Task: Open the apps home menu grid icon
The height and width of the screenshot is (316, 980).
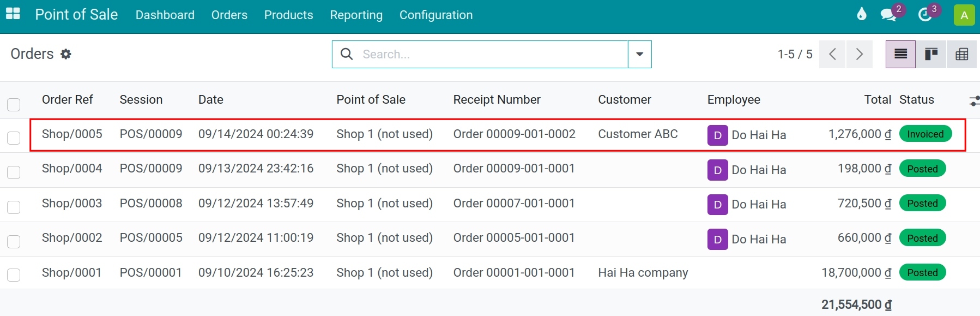Action: 13,14
